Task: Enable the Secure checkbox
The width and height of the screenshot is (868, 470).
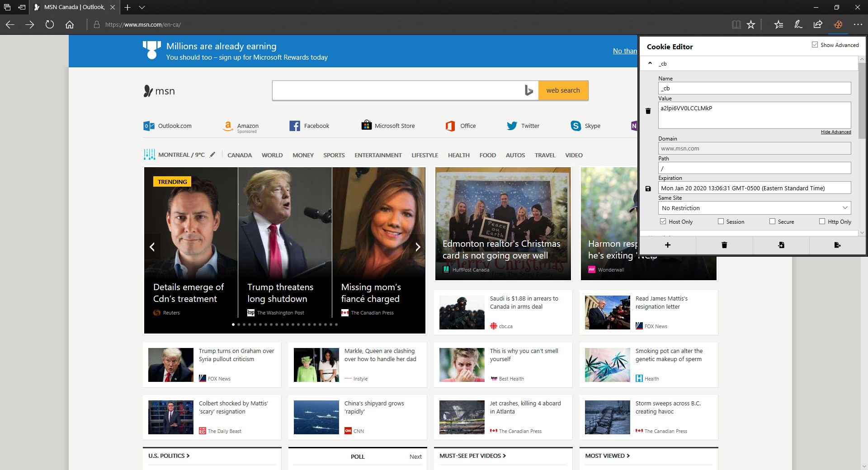Action: pyautogui.click(x=772, y=221)
